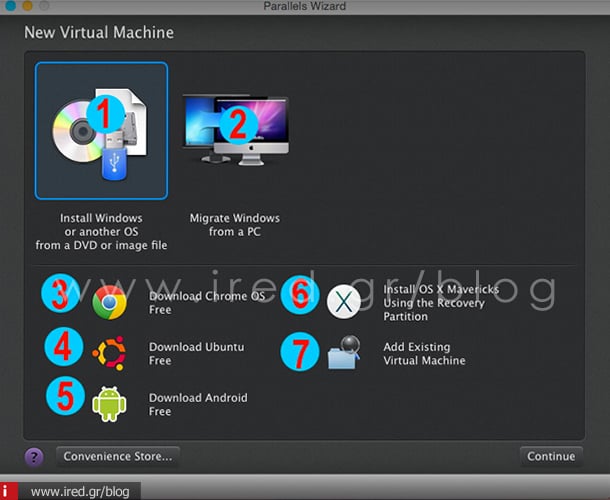Click the www.ired.gr/blog link at the bottom
The height and width of the screenshot is (500, 610).
click(x=80, y=491)
